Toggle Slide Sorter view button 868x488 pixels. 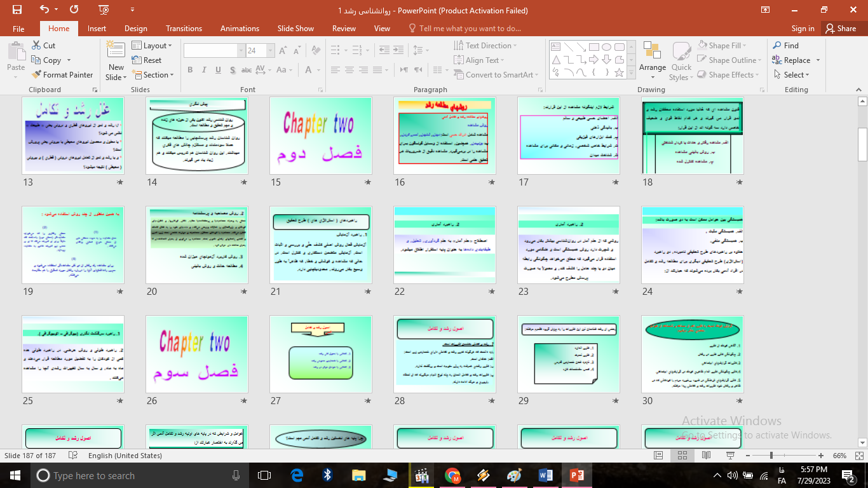(x=682, y=456)
